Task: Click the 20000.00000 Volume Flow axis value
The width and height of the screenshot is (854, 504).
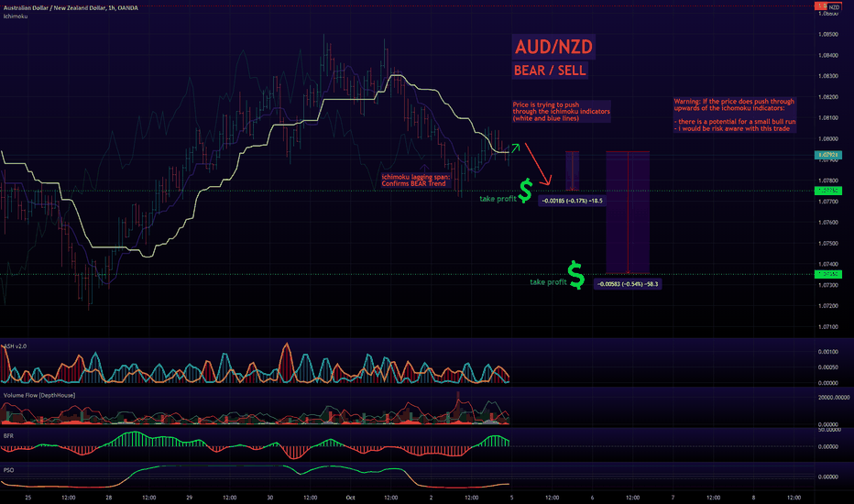Action: pyautogui.click(x=833, y=398)
